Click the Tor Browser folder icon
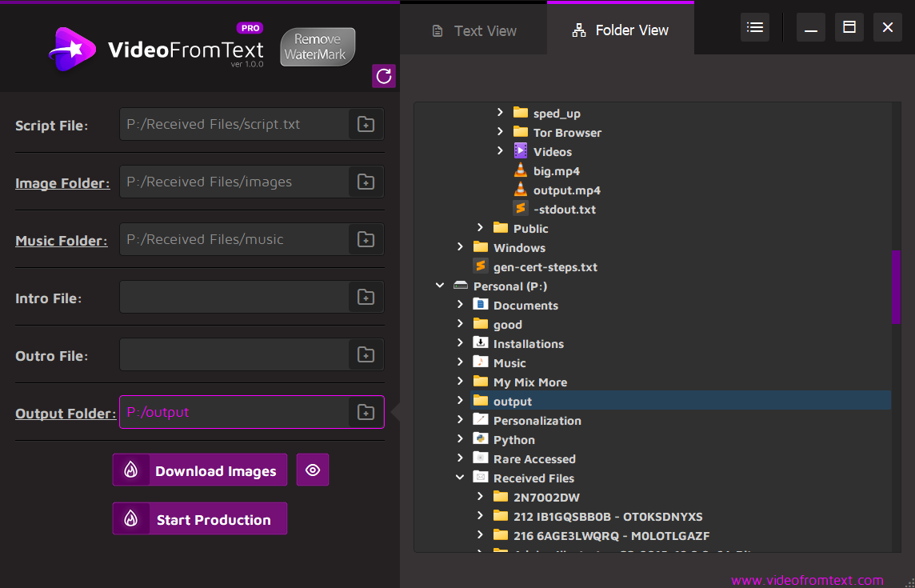The height and width of the screenshot is (588, 915). pos(521,132)
